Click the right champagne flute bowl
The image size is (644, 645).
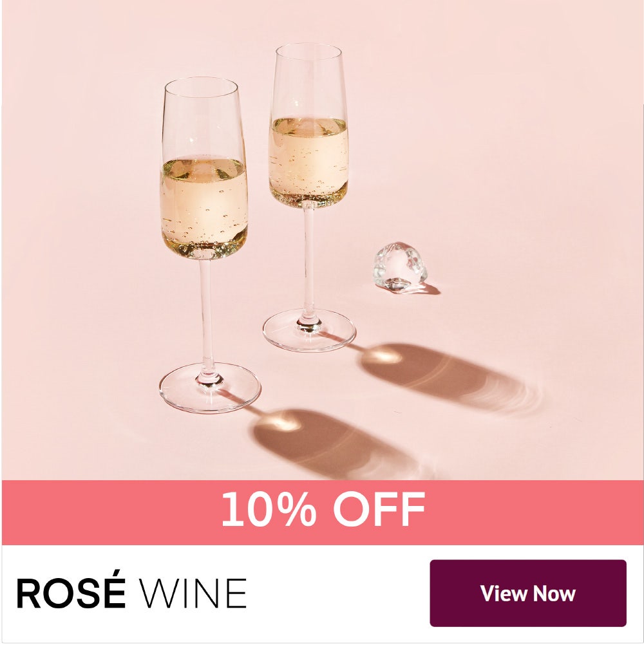pos(308,126)
